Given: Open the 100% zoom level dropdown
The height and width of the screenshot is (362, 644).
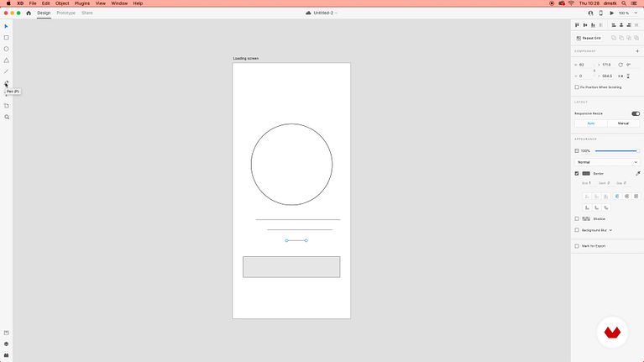Looking at the screenshot, I should pos(625,13).
